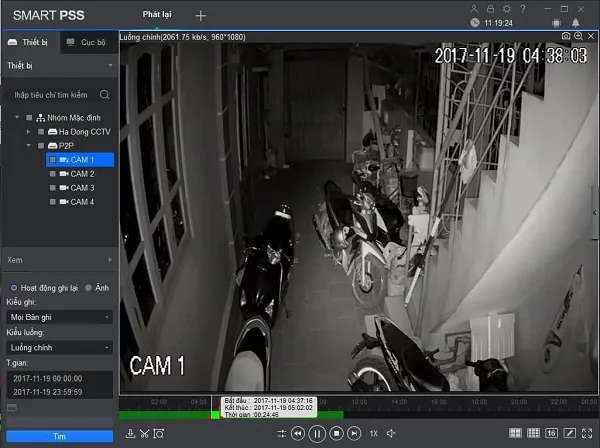This screenshot has height=448, width=600.
Task: Click the rewind playback button
Action: click(x=298, y=433)
